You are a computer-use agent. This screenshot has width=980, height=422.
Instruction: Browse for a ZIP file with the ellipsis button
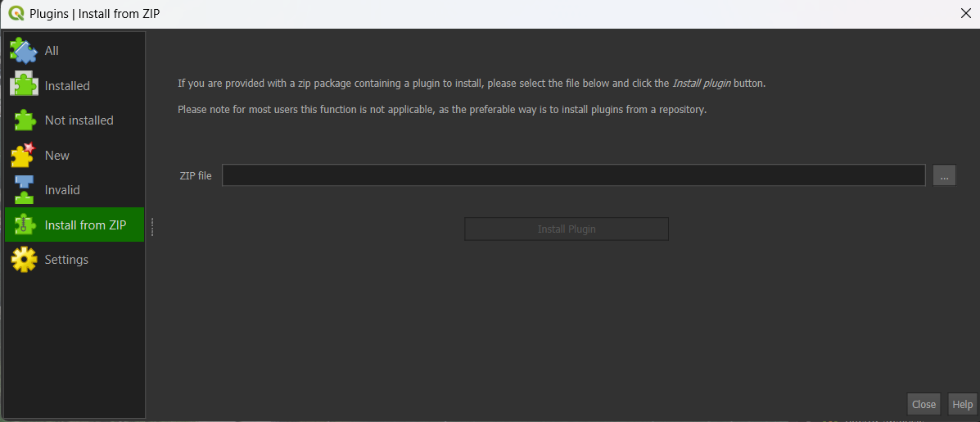pyautogui.click(x=944, y=175)
